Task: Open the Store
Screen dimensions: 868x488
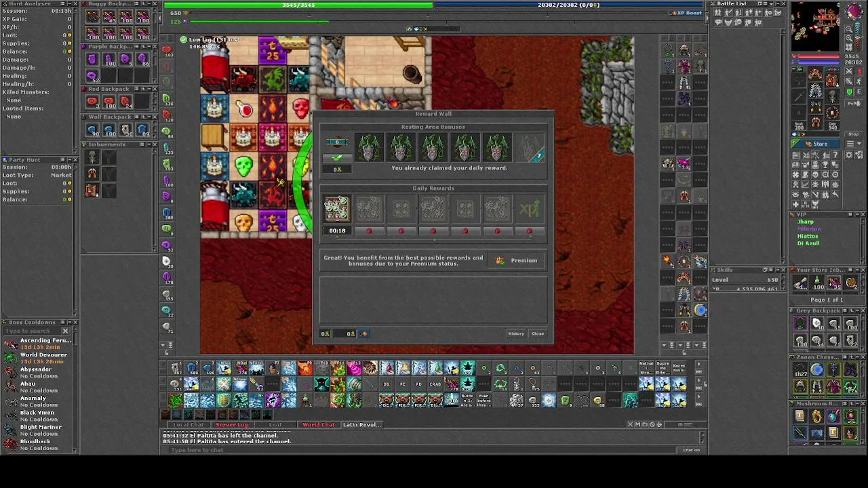Action: coord(816,144)
